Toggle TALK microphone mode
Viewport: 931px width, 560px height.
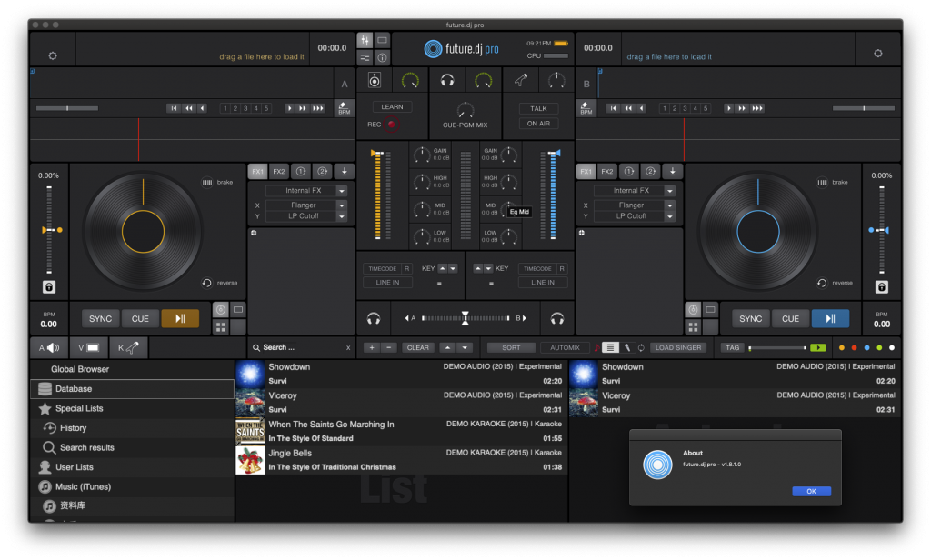click(538, 108)
